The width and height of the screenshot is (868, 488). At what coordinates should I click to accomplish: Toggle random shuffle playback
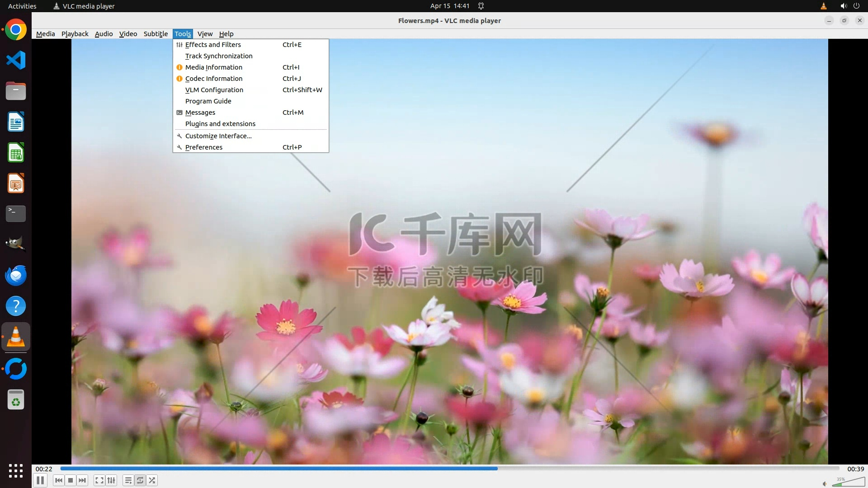152,480
